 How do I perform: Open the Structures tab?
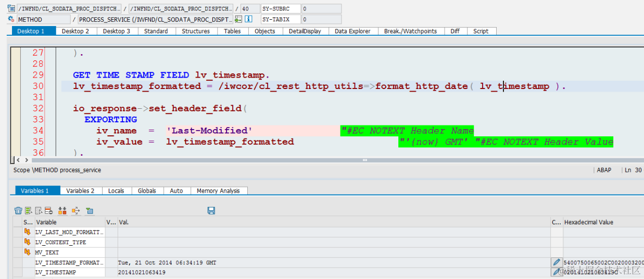(196, 31)
